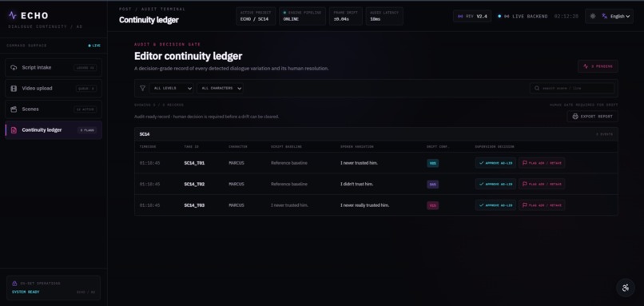644x306 pixels.
Task: Click take ID SC14_T03
Action: [x=194, y=205]
